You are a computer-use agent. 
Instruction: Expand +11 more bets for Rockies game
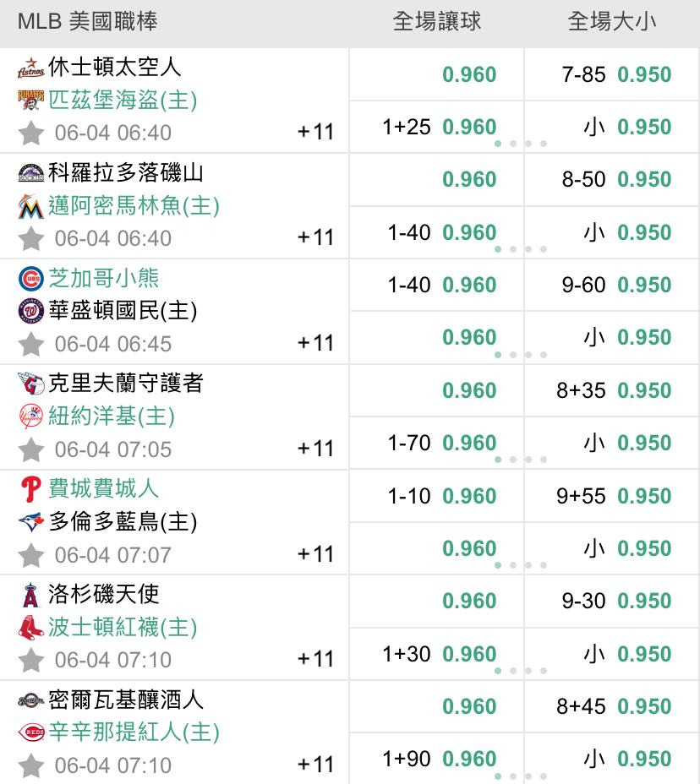point(315,237)
